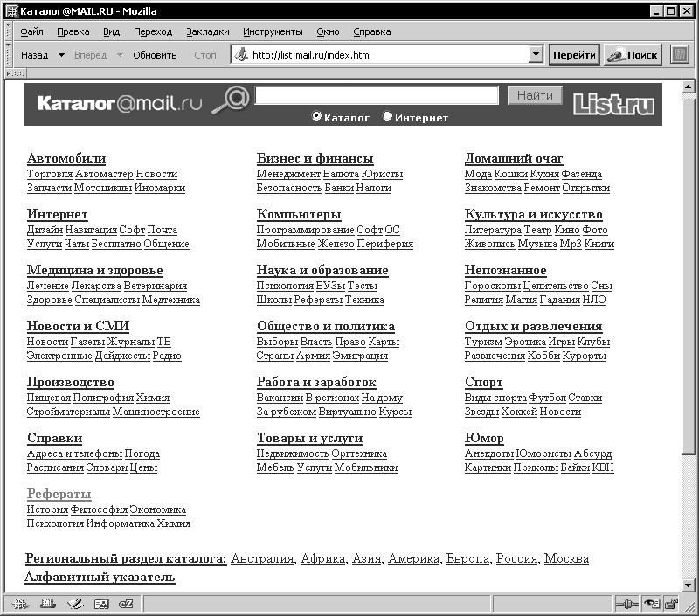Click the Поиск search button

point(633,55)
